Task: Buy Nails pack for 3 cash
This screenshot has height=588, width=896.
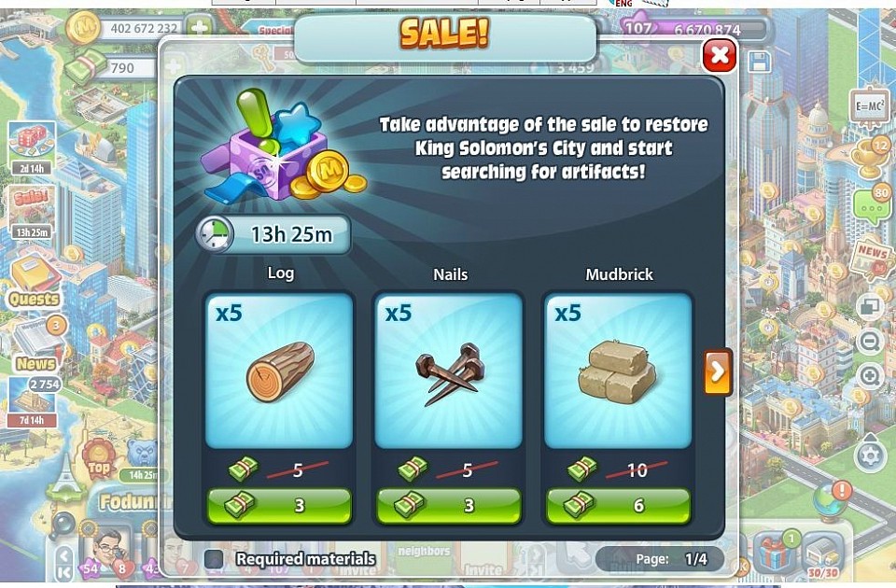Action: click(449, 506)
